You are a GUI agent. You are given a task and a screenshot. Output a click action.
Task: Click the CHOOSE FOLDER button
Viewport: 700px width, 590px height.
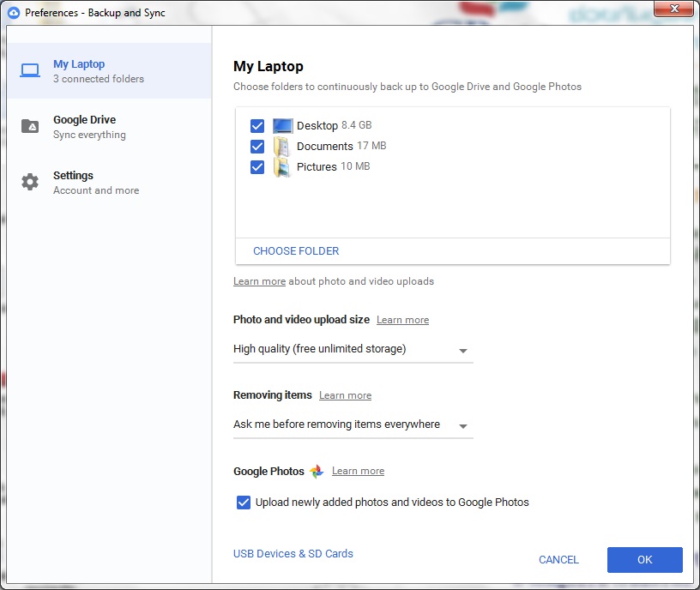296,251
